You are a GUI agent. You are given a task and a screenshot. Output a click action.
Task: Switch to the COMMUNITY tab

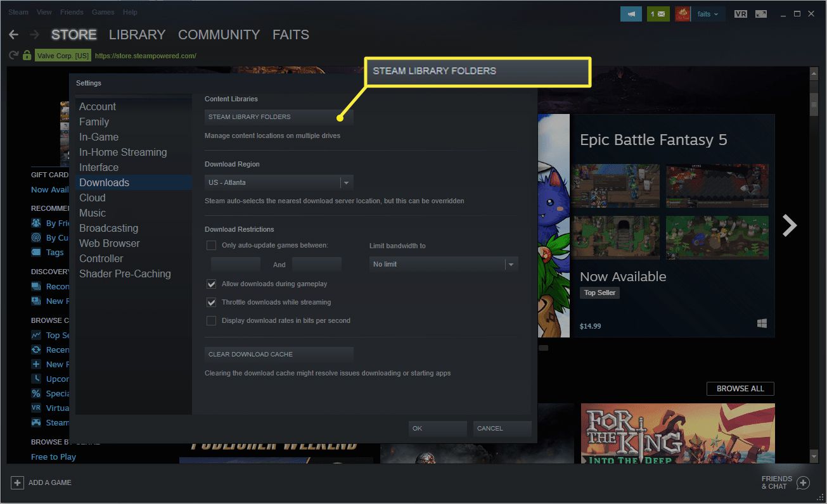(219, 35)
